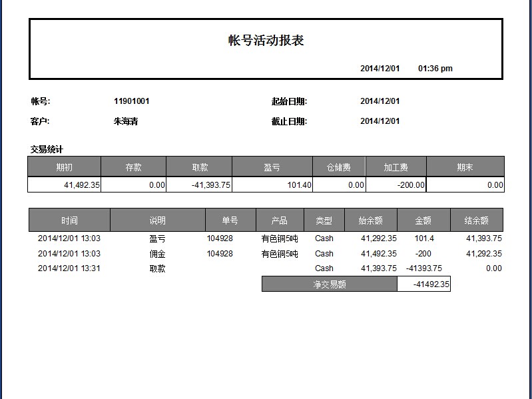
Task: Click the 类型 column header
Action: [324, 220]
